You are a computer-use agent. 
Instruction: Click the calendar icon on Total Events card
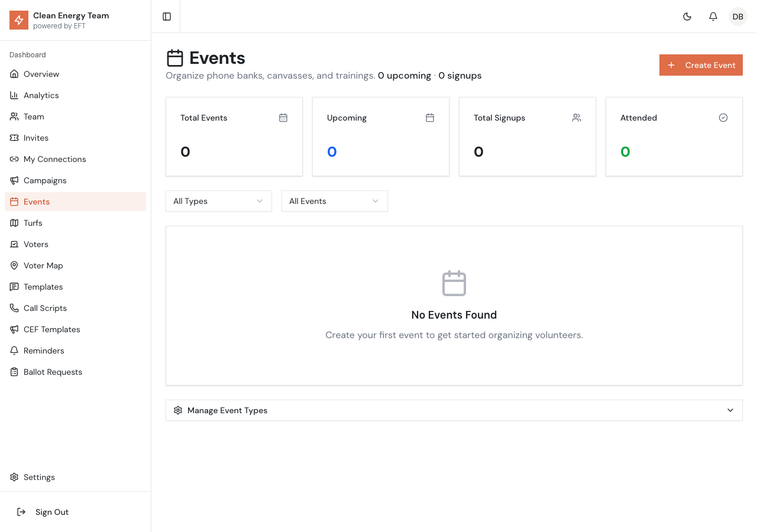click(283, 118)
